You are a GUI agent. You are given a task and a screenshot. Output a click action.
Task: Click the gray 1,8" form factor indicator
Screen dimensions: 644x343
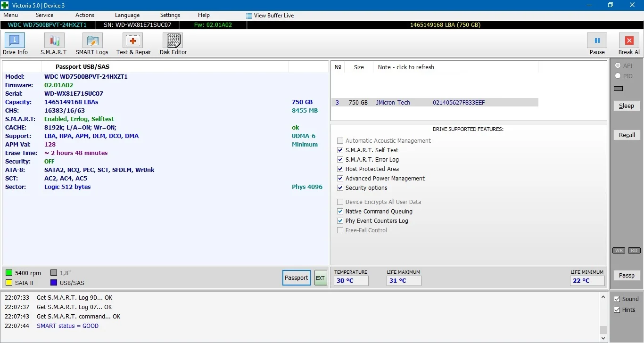pos(54,273)
